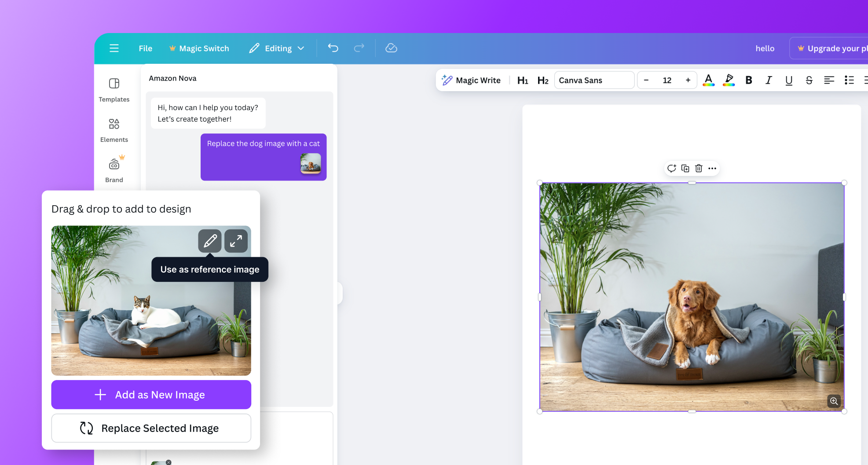
Task: Open Magic Switch
Action: pyautogui.click(x=199, y=48)
